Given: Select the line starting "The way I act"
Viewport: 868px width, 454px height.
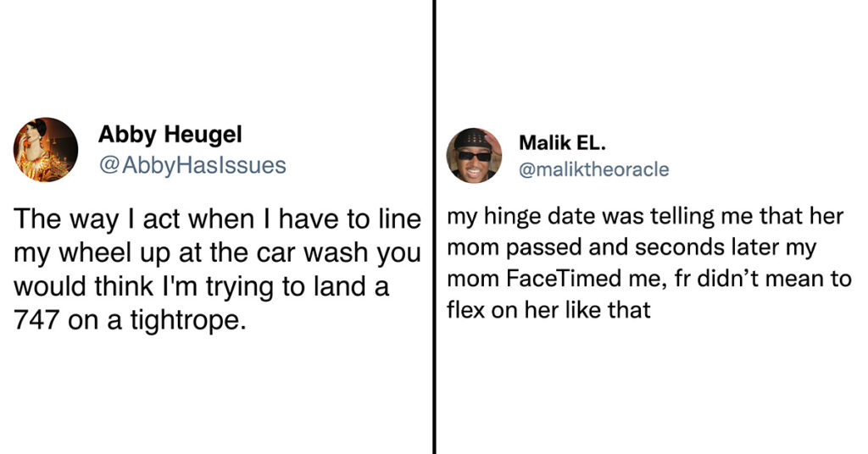Looking at the screenshot, I should tap(217, 219).
